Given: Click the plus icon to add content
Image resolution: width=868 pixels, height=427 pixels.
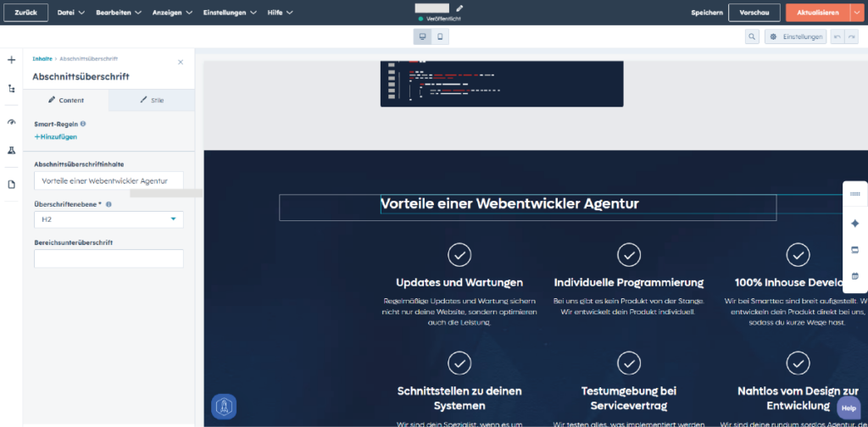Looking at the screenshot, I should pos(12,60).
